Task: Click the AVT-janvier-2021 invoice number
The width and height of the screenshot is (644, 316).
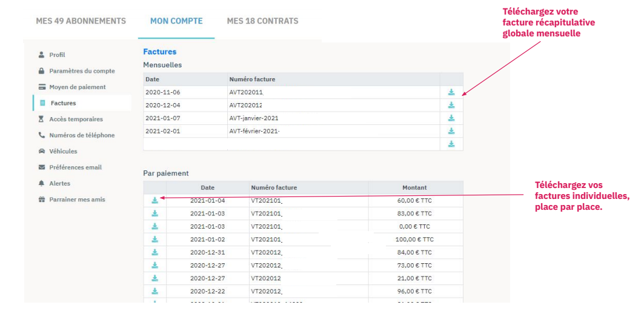Action: click(x=254, y=118)
